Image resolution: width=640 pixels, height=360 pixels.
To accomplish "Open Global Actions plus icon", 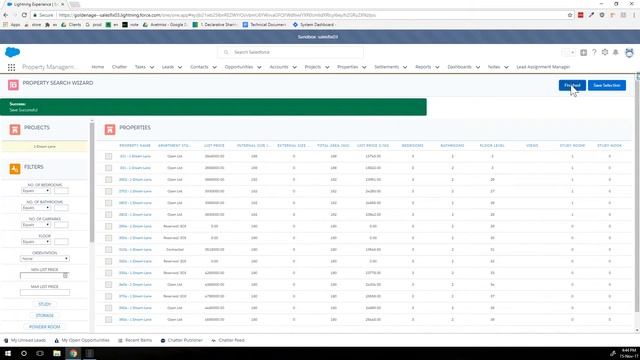I will (583, 52).
